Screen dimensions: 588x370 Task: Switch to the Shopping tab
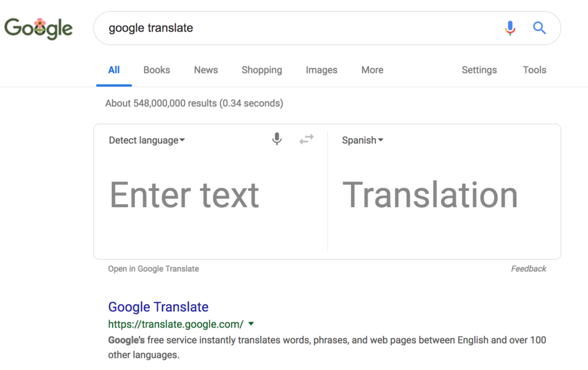click(262, 70)
